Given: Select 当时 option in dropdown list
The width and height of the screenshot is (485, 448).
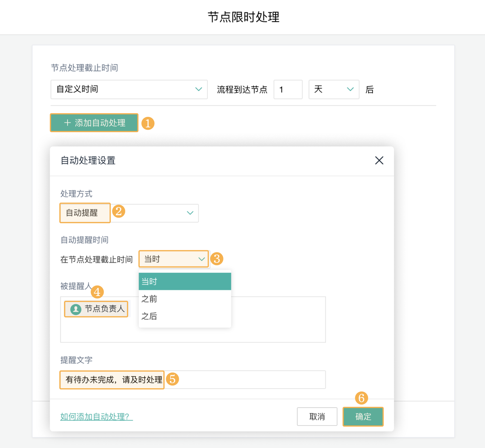Looking at the screenshot, I should [x=185, y=281].
